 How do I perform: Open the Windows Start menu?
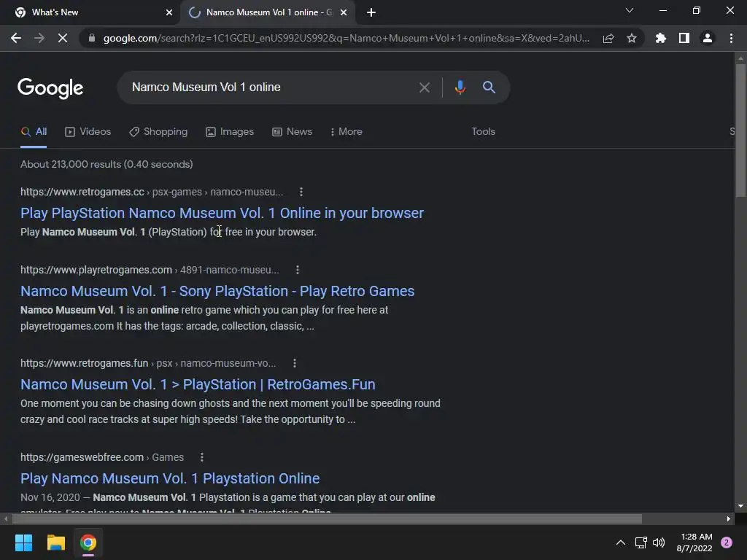pyautogui.click(x=23, y=542)
